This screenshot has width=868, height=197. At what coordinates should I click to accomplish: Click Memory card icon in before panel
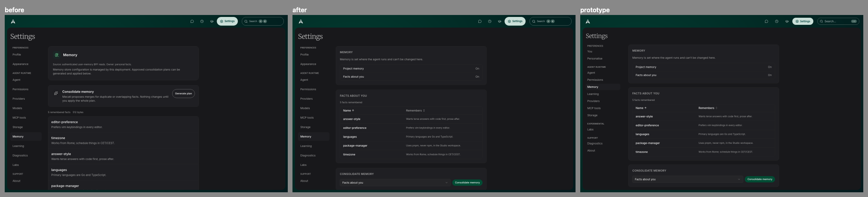pyautogui.click(x=57, y=55)
